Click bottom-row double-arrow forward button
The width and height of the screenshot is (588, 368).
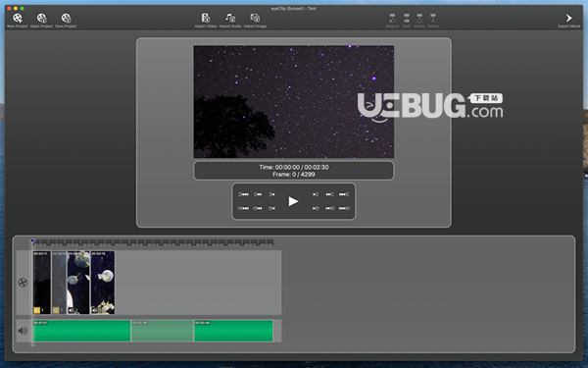[329, 208]
